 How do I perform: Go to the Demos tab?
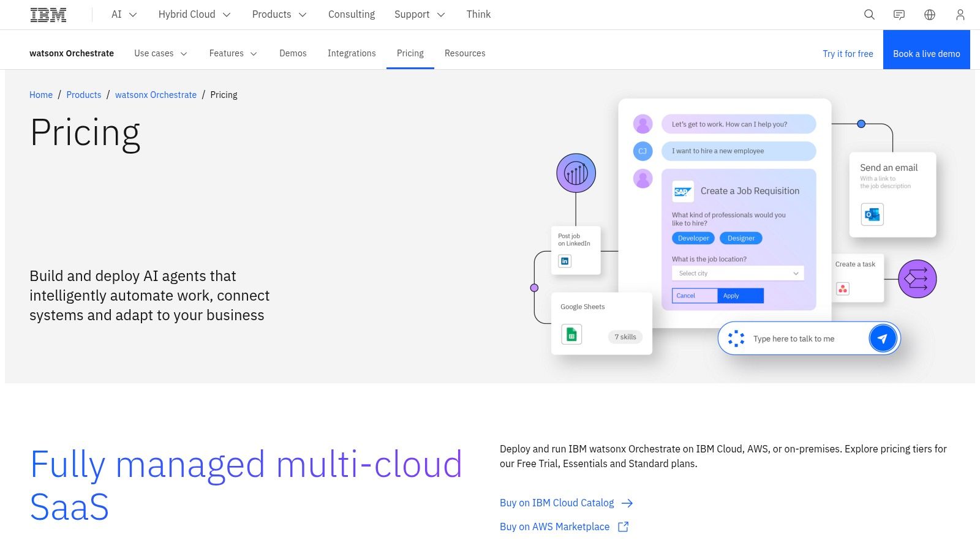pos(293,53)
